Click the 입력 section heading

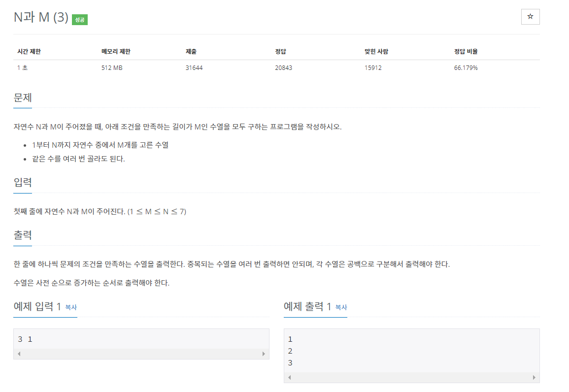[23, 182]
